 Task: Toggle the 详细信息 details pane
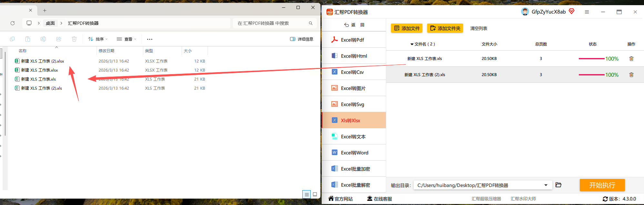[302, 39]
